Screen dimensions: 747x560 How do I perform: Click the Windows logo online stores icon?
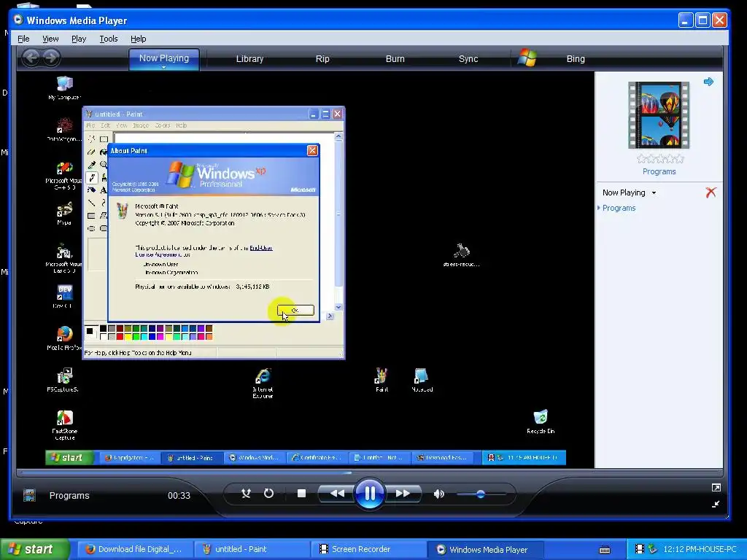527,58
